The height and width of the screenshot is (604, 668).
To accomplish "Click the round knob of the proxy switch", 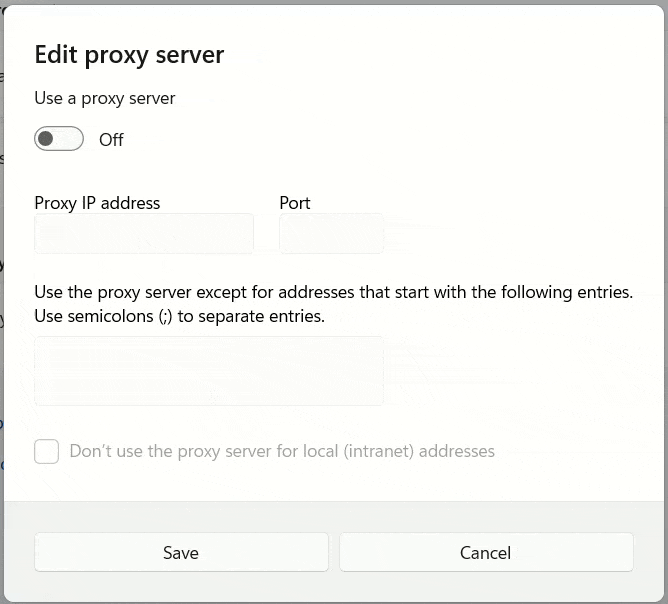I will pos(46,139).
